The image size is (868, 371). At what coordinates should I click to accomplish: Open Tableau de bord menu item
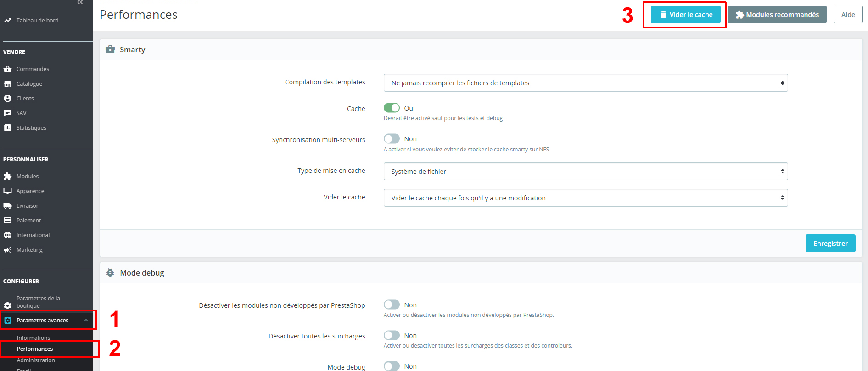(38, 21)
